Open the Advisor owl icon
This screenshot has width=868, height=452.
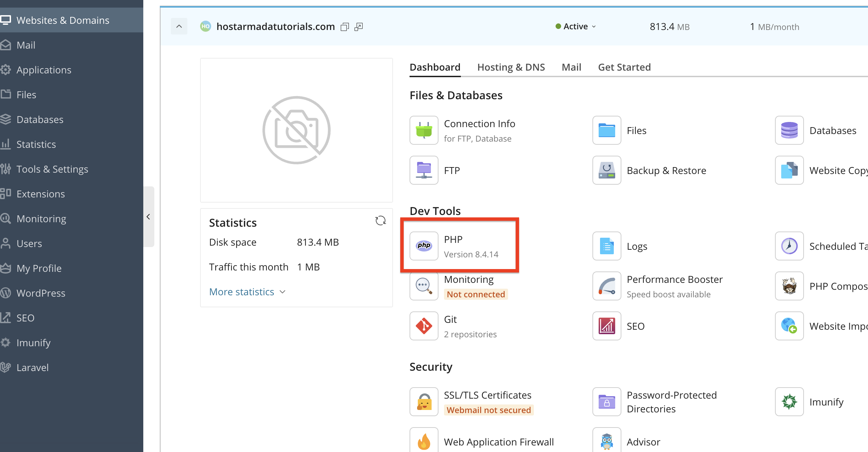coord(607,441)
